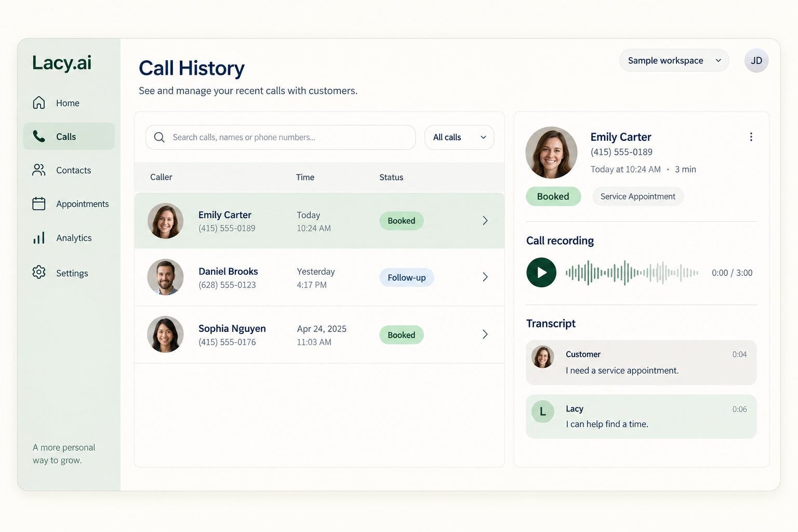Click the Analytics bar chart icon

tap(39, 238)
